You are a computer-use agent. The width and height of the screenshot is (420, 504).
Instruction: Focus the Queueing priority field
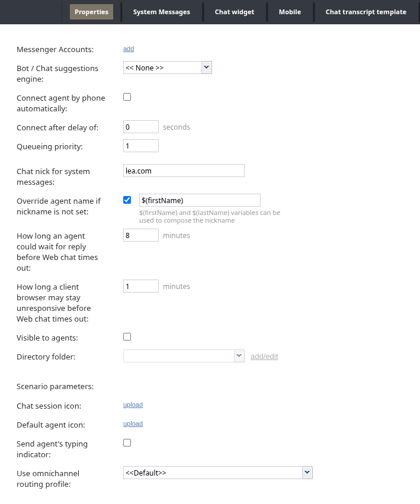141,146
